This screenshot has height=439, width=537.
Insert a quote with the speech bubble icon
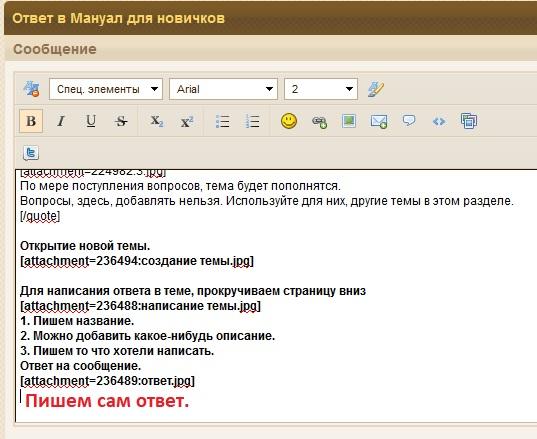[409, 121]
